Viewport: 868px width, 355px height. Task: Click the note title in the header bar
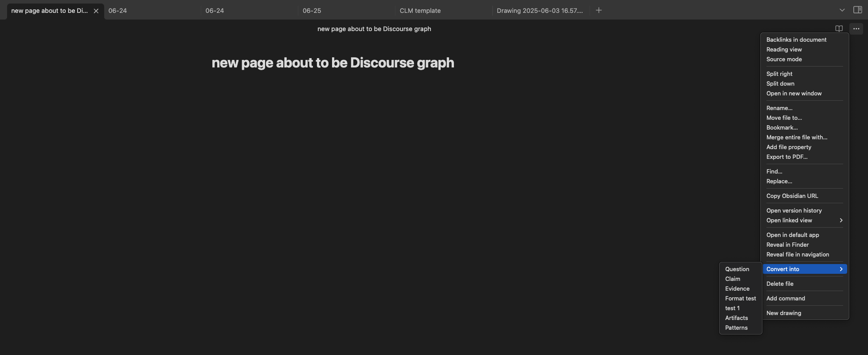click(x=374, y=29)
